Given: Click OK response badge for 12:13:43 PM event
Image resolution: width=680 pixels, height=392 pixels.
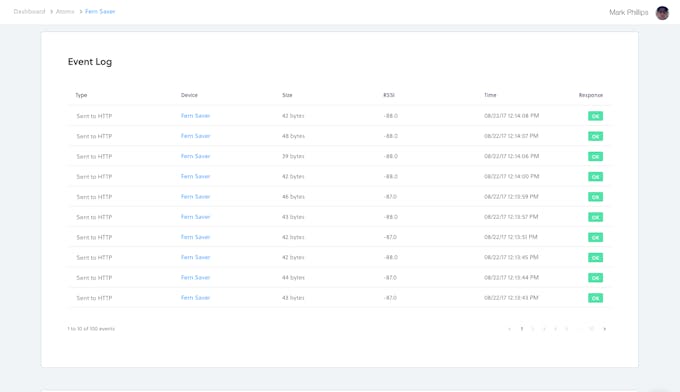Looking at the screenshot, I should click(x=595, y=298).
